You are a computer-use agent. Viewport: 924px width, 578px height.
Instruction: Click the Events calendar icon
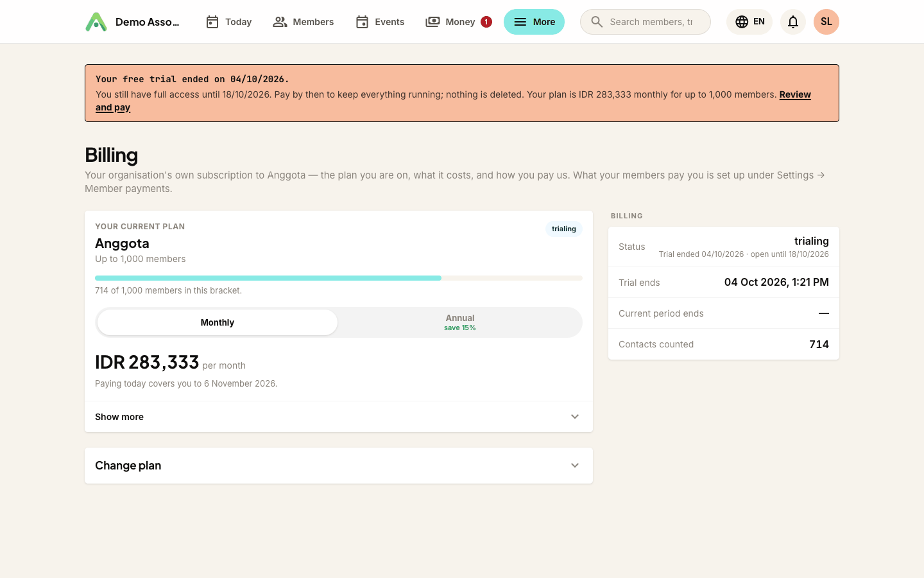pos(362,22)
